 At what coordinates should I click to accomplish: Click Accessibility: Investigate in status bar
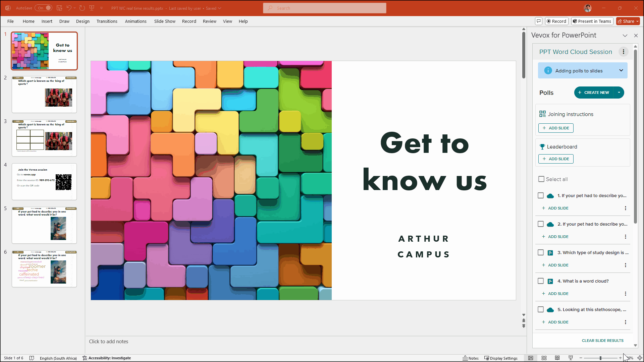107,358
